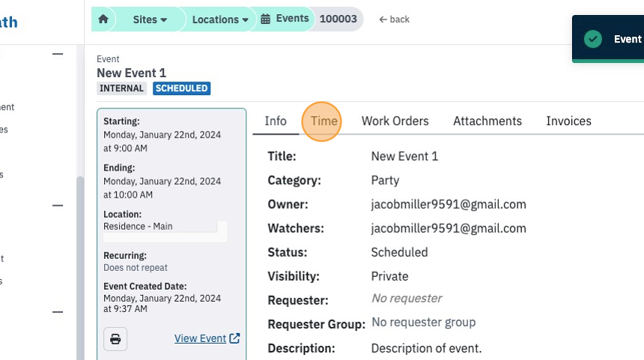
Task: Open the View Event link
Action: coord(207,338)
